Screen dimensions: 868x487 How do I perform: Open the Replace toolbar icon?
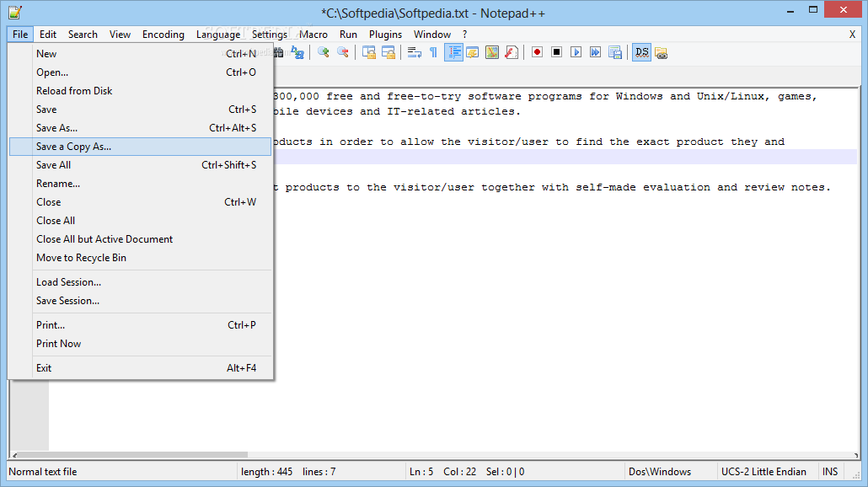click(x=297, y=52)
